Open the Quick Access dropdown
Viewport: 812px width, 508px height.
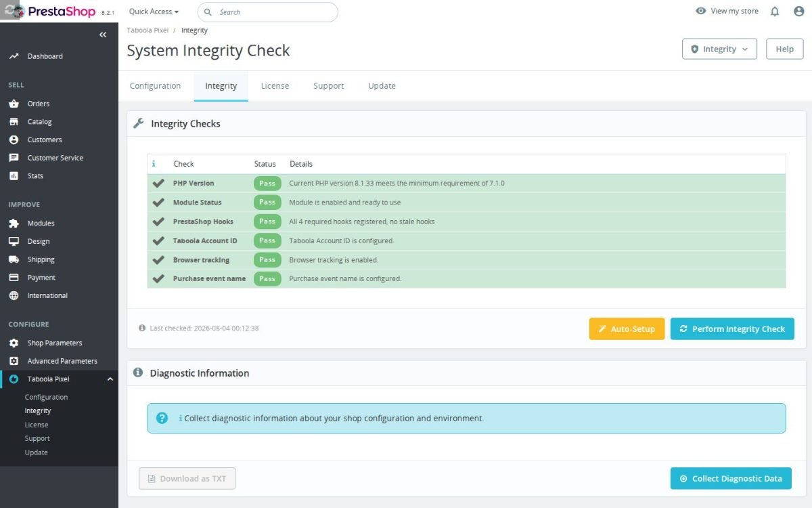click(x=154, y=12)
